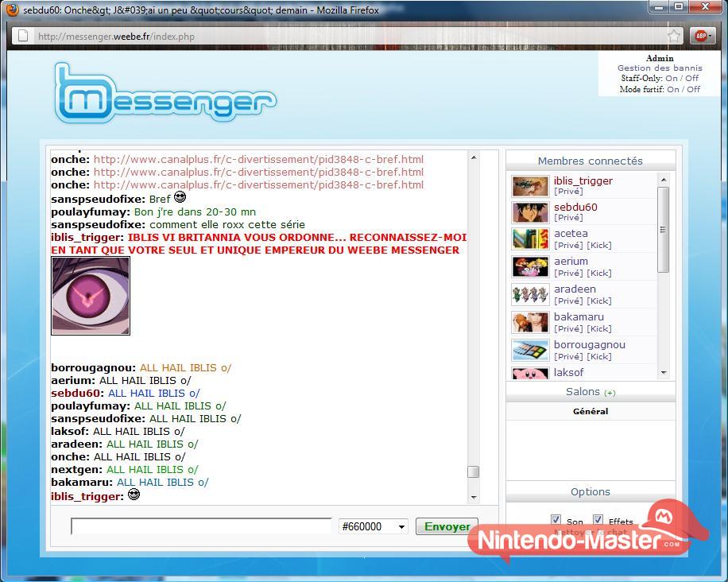This screenshot has width=728, height=582.
Task: Click the chat scrollbar thumb
Action: 474,471
